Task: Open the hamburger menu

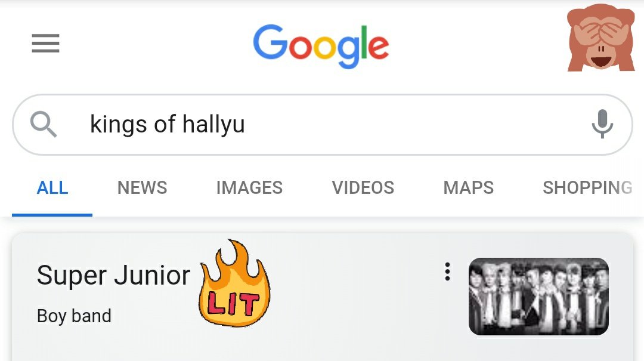Action: tap(45, 44)
